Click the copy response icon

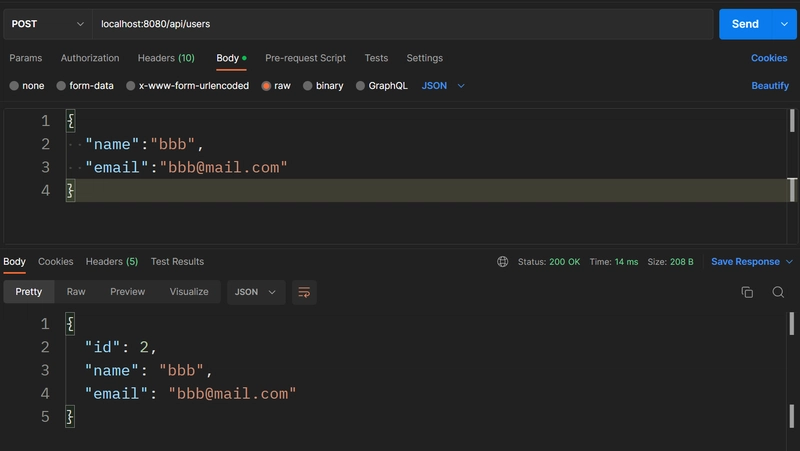click(747, 292)
